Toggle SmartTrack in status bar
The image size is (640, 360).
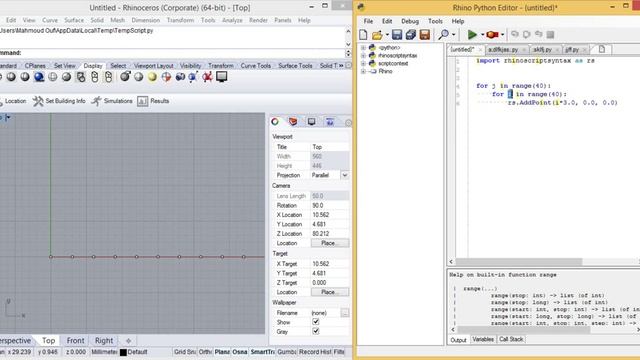(262, 352)
